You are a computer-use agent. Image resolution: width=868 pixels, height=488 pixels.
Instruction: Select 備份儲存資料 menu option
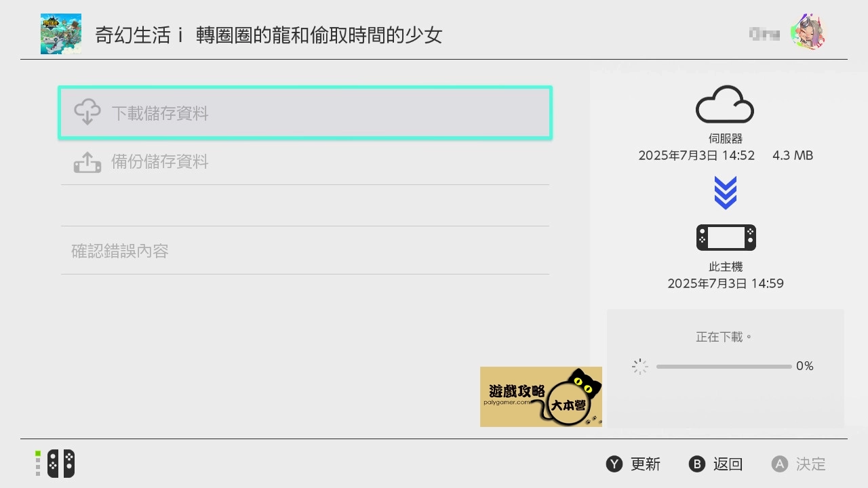tap(305, 162)
